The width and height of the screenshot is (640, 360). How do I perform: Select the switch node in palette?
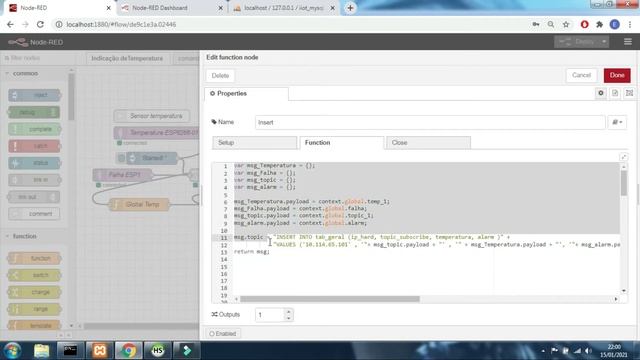[35, 275]
